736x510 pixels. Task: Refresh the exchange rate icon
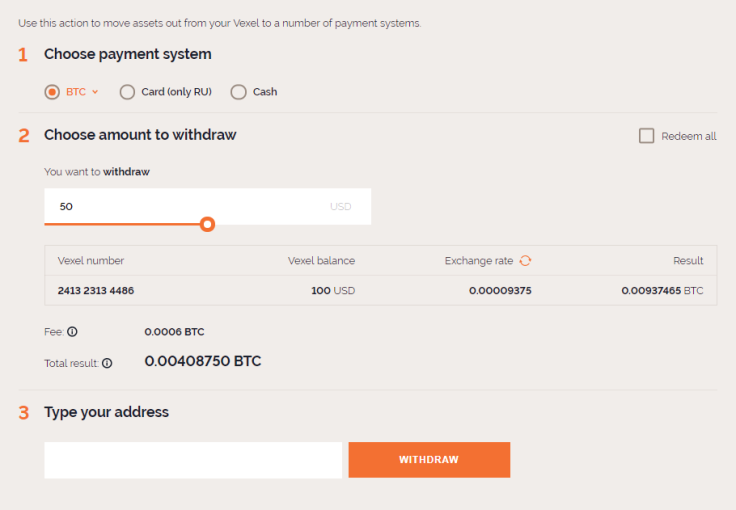(x=525, y=260)
